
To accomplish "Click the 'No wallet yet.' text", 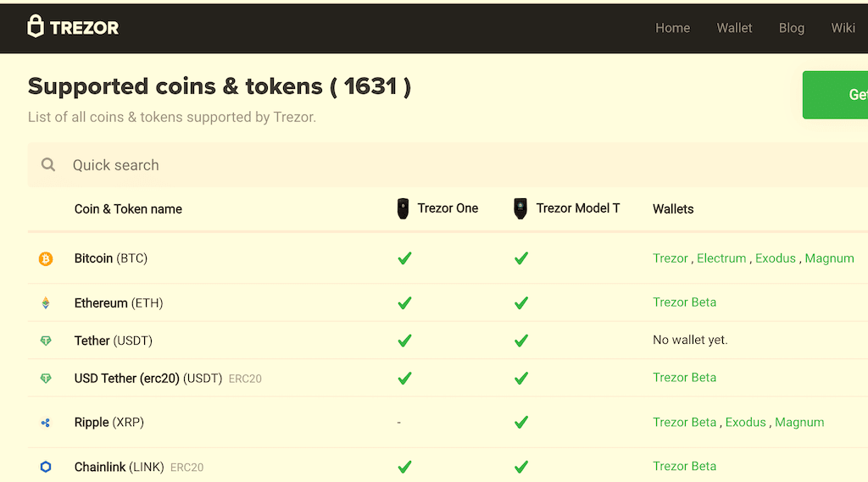I will click(x=690, y=340).
